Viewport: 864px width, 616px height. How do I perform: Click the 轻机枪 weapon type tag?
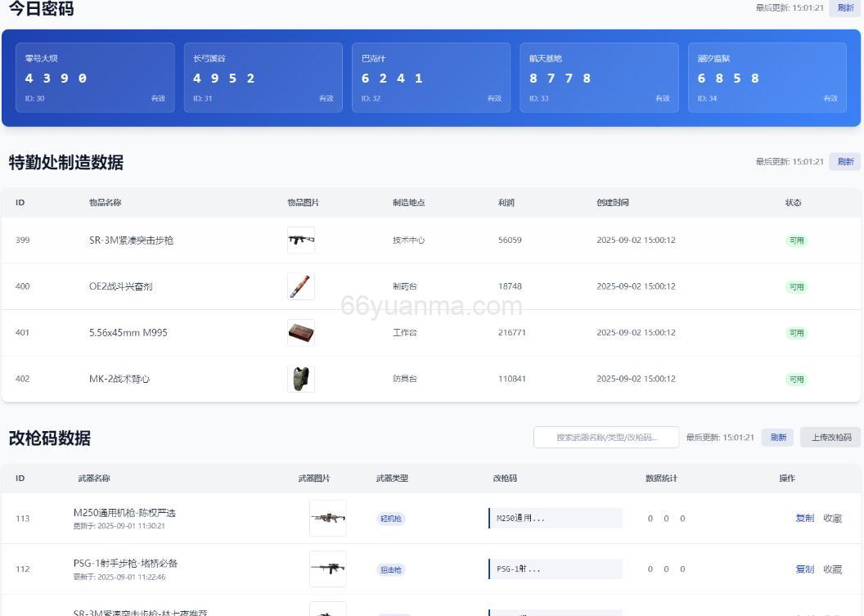pyautogui.click(x=391, y=519)
